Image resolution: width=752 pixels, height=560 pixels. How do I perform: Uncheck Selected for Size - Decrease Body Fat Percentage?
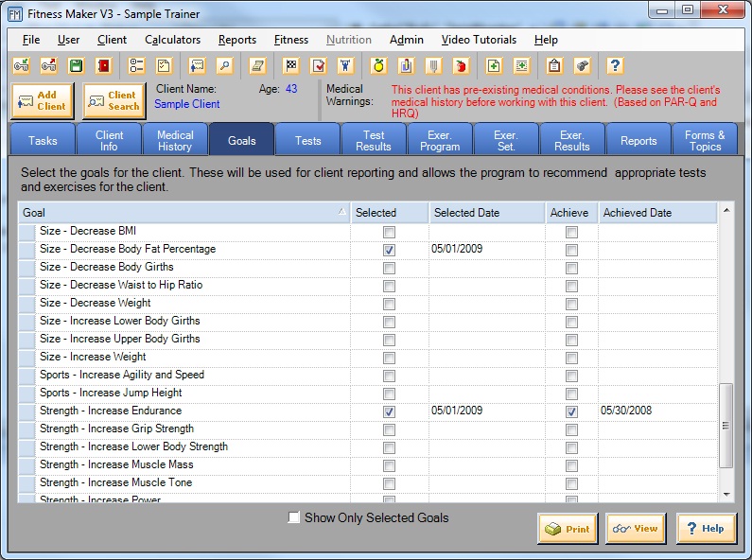[x=389, y=251]
